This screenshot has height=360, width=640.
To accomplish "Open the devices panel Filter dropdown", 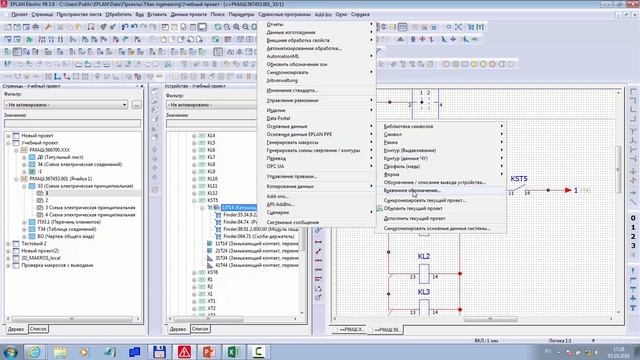I will coord(211,105).
